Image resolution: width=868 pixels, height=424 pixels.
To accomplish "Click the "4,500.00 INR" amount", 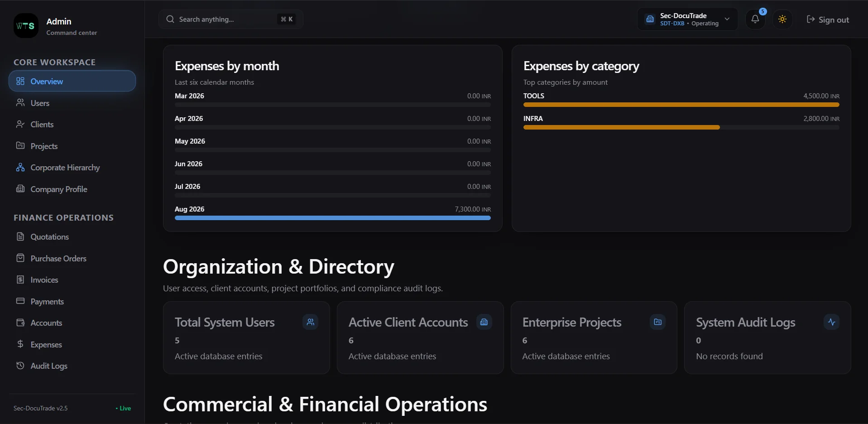I will click(x=821, y=96).
